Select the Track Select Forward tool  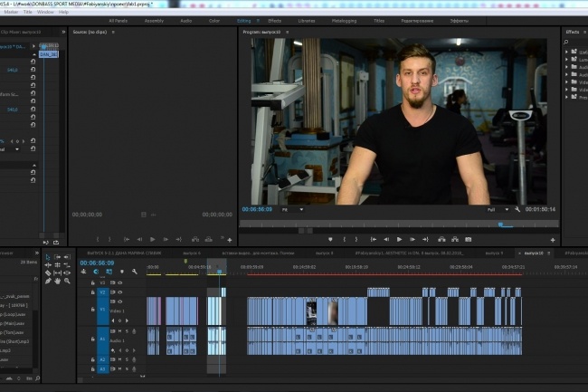[57, 257]
